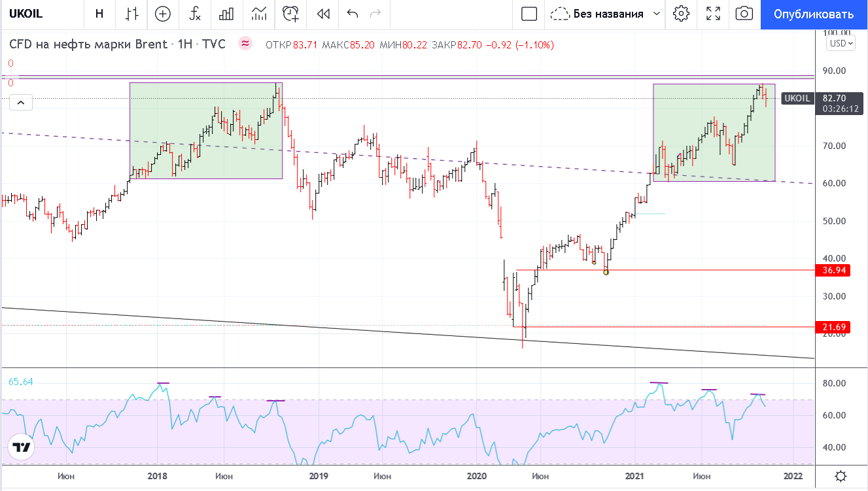Viewport: 868px width, 491px height.
Task: Click the Опубликовать button
Action: [814, 14]
